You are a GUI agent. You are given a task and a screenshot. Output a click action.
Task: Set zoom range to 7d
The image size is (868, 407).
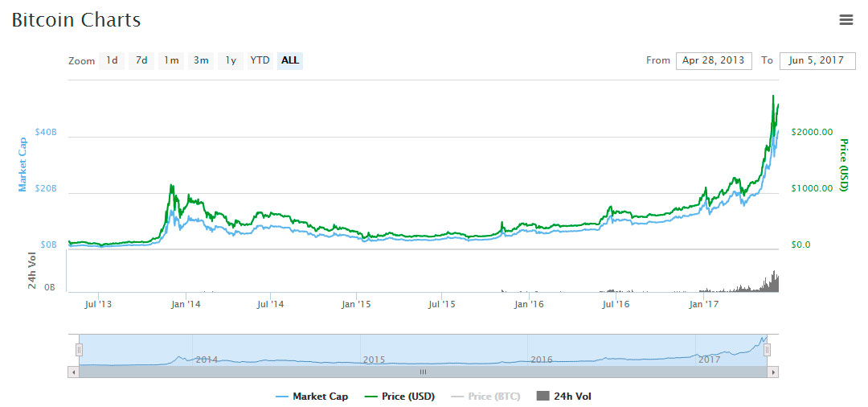[x=141, y=60]
